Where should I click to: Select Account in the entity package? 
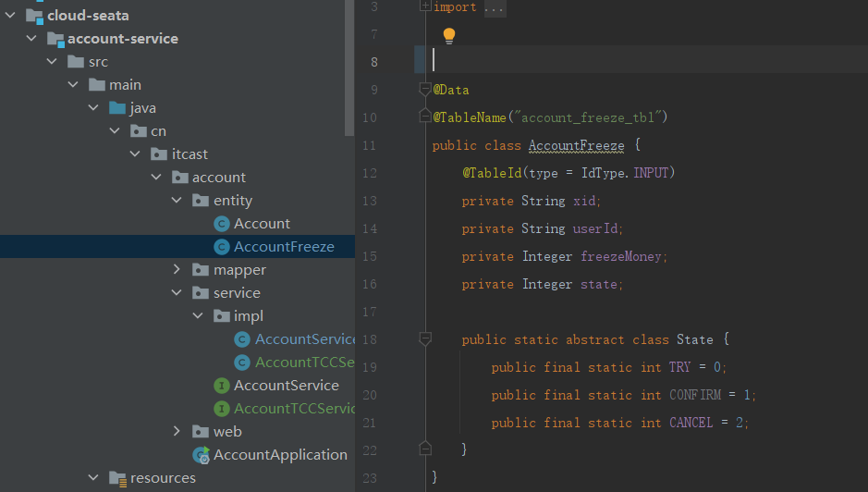pyautogui.click(x=262, y=224)
